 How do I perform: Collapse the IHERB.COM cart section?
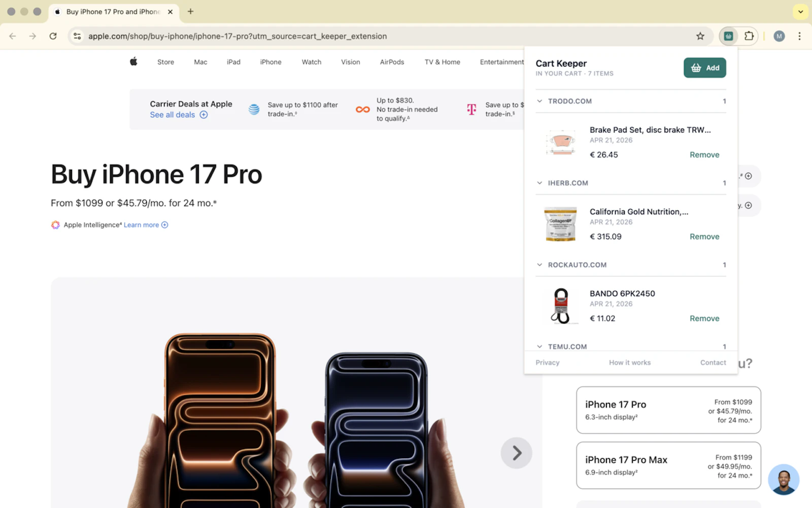coord(539,183)
